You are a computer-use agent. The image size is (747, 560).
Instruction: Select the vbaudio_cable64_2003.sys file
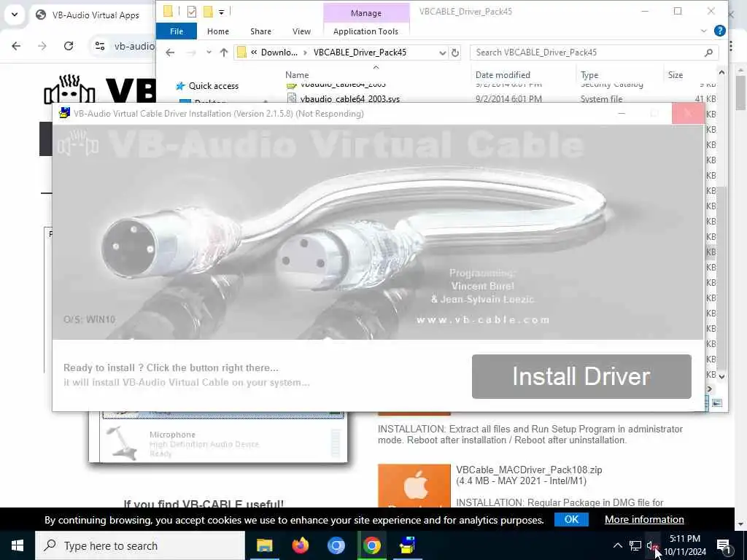point(350,99)
